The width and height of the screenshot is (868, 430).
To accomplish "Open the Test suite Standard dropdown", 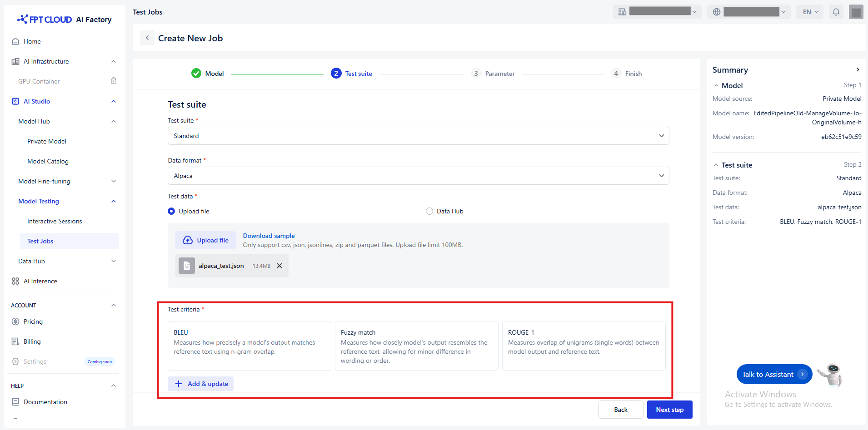I will pos(418,136).
